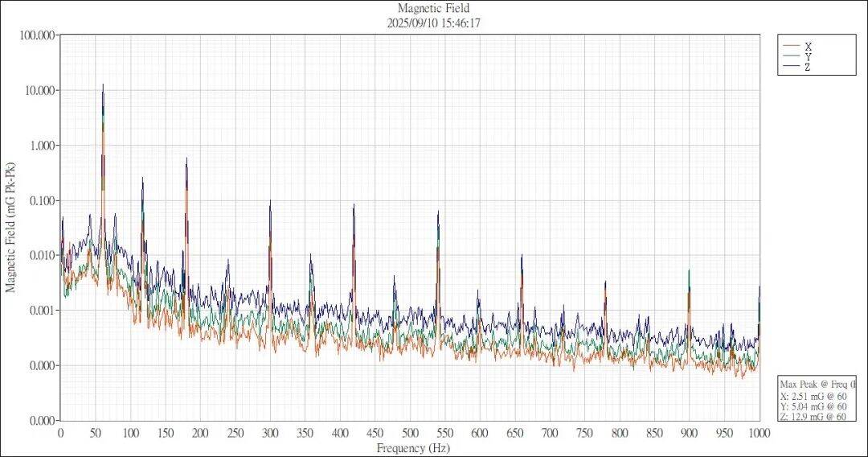Select the Y series legend entry
868x457 pixels.
pos(806,56)
